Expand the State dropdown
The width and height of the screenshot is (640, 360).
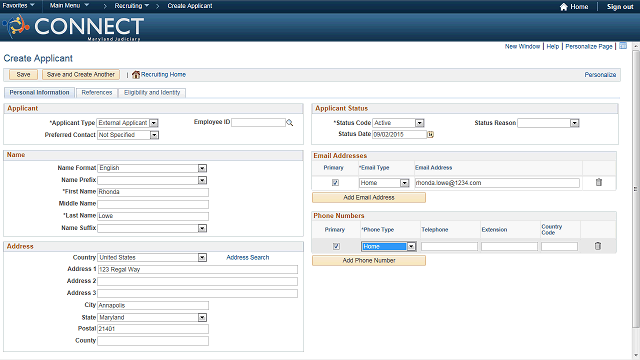coord(202,318)
